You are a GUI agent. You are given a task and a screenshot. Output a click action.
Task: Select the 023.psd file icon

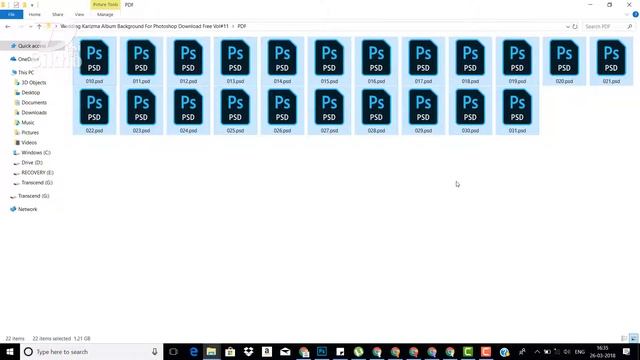141,107
